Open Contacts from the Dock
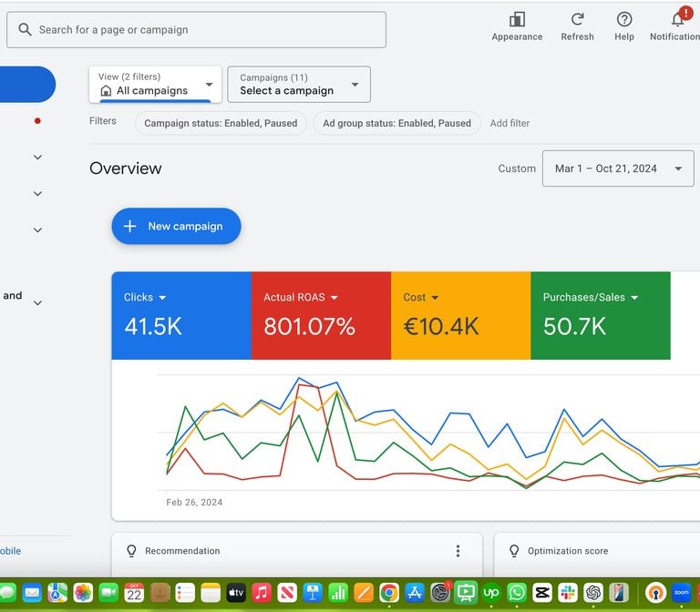The image size is (700, 612). [160, 593]
